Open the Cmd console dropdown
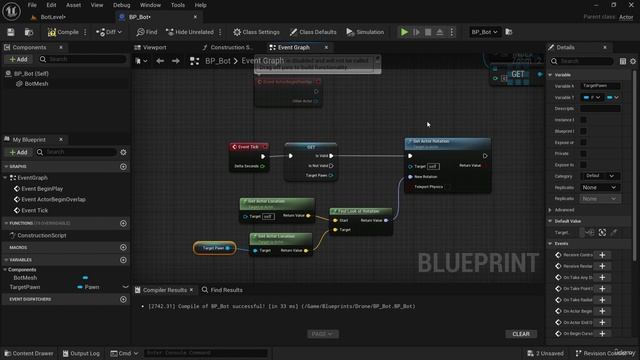 point(124,353)
